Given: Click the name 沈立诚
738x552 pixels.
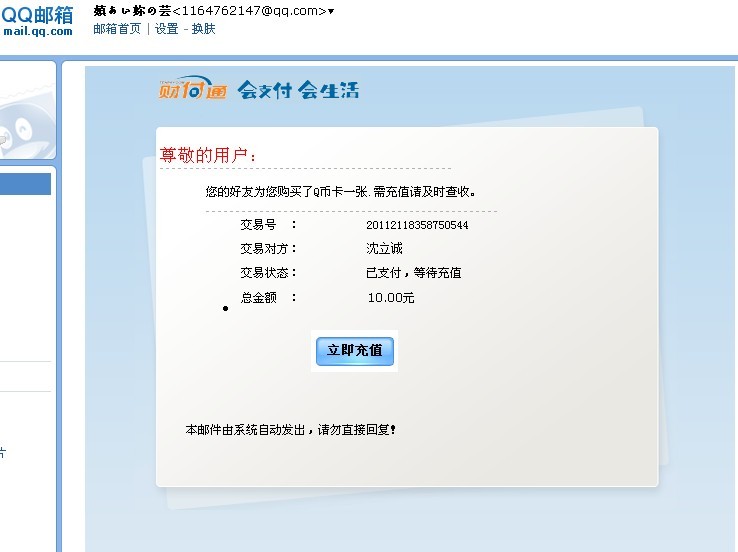Looking at the screenshot, I should tap(384, 248).
